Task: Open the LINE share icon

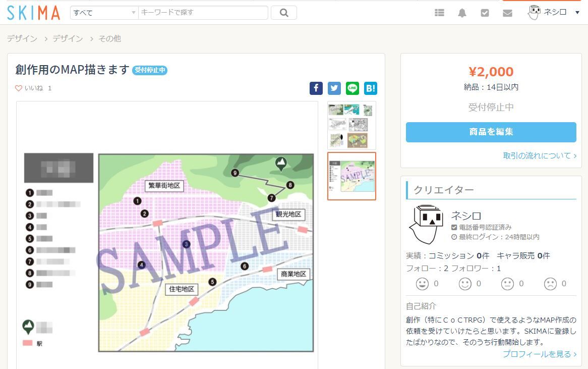Action: (x=352, y=88)
